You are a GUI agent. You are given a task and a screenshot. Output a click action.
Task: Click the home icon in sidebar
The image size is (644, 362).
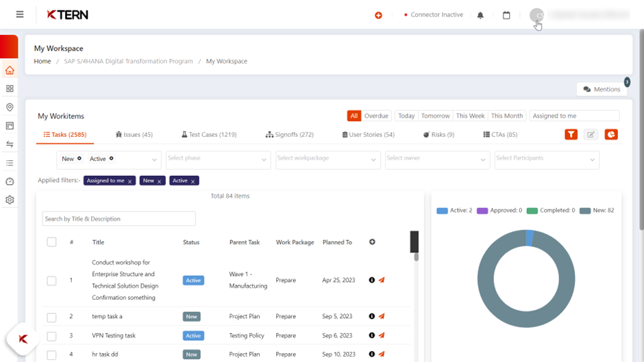[x=10, y=70]
